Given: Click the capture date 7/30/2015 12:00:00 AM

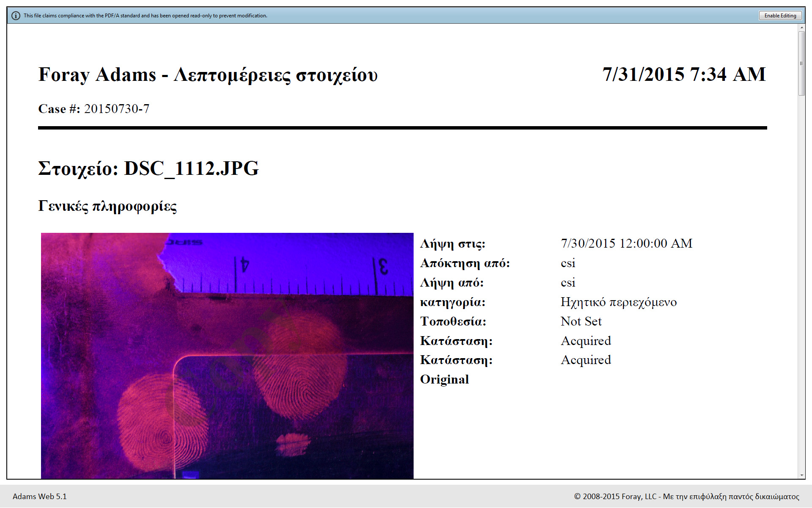Looking at the screenshot, I should click(x=626, y=243).
